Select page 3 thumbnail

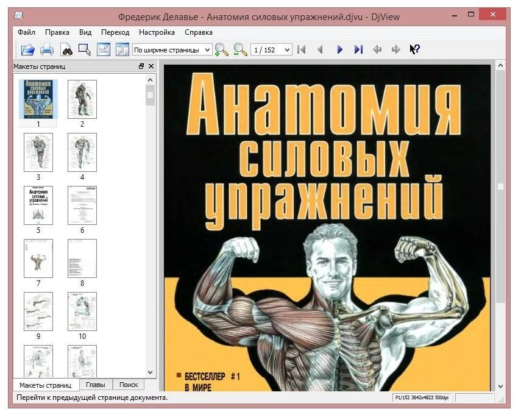[x=38, y=152]
